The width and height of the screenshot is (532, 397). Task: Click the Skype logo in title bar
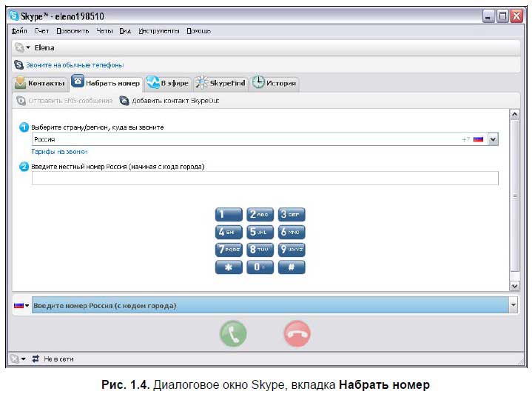13,15
